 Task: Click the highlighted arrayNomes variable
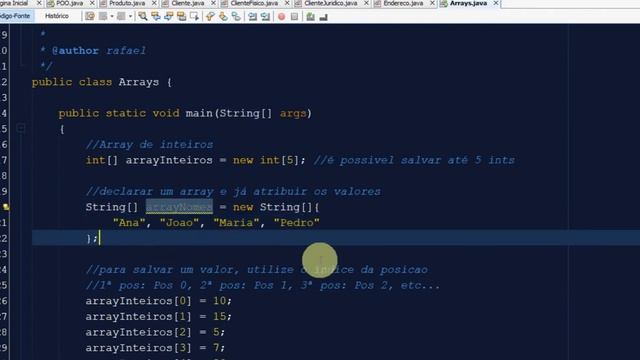[x=179, y=207]
